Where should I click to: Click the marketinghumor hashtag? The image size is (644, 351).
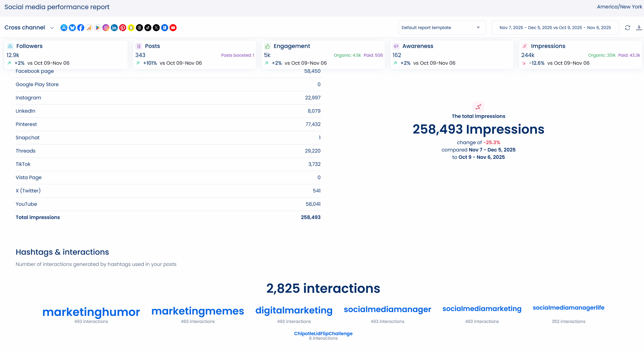(91, 312)
